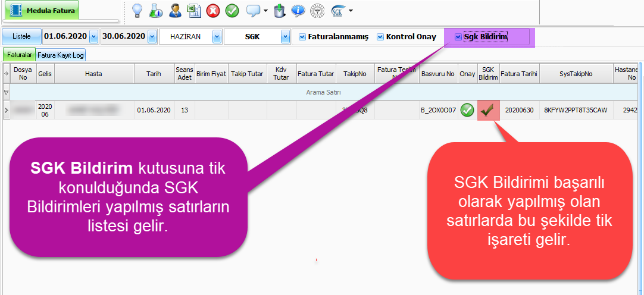The width and height of the screenshot is (644, 295).
Task: Toggle the Kontrol Onay checkbox
Action: pyautogui.click(x=380, y=37)
